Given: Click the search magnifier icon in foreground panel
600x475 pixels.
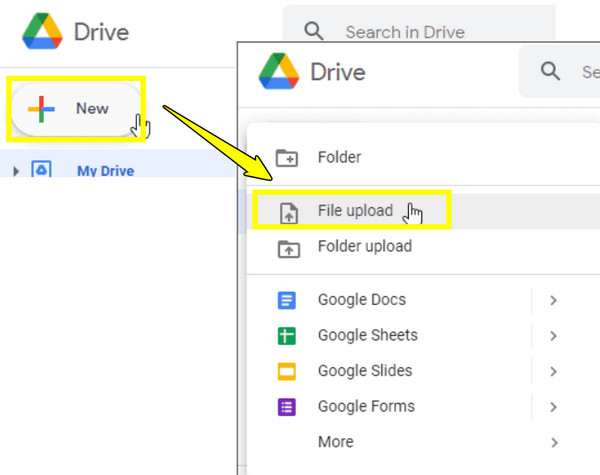Looking at the screenshot, I should [x=550, y=71].
